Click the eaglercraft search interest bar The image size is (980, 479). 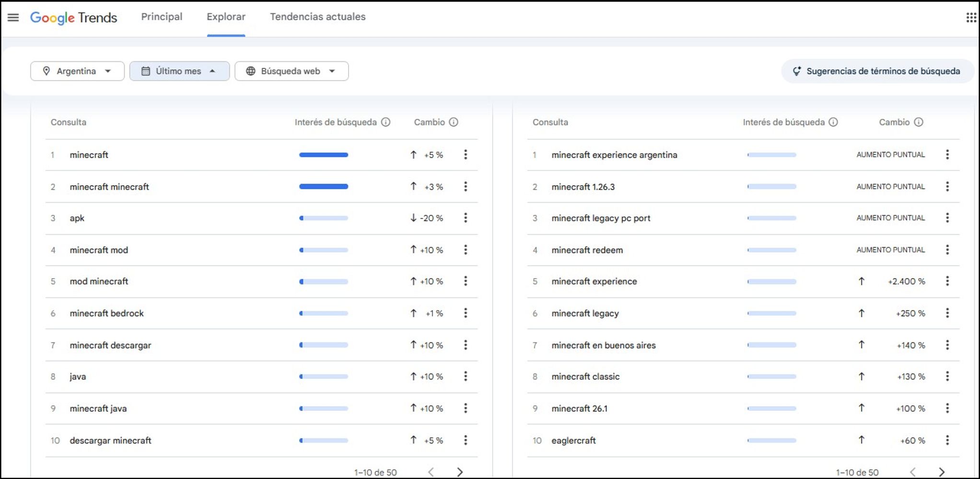click(772, 440)
